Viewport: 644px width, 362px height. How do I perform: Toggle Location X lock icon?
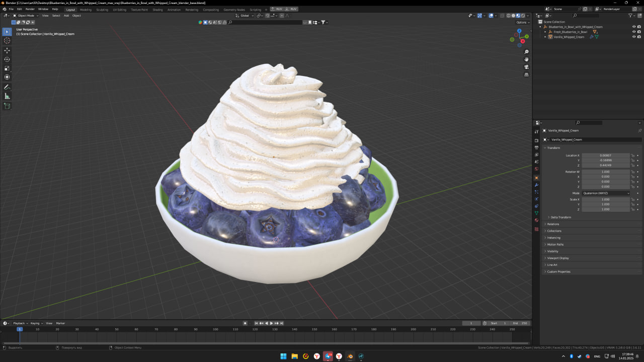pos(633,156)
